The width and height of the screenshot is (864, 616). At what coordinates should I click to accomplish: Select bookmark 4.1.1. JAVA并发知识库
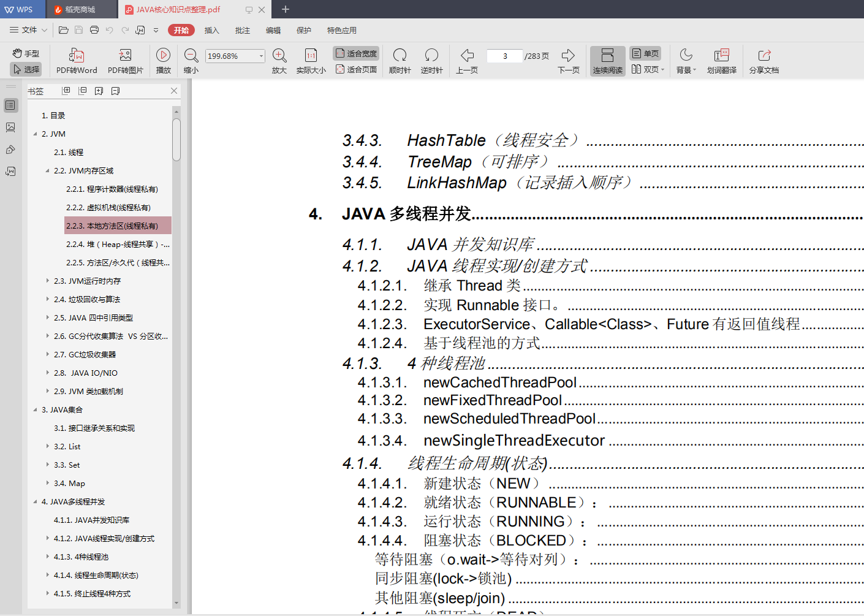(91, 520)
